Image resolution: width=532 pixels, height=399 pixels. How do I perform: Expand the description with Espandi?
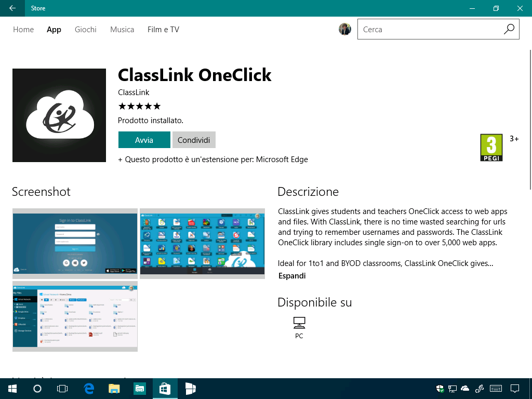(x=292, y=275)
